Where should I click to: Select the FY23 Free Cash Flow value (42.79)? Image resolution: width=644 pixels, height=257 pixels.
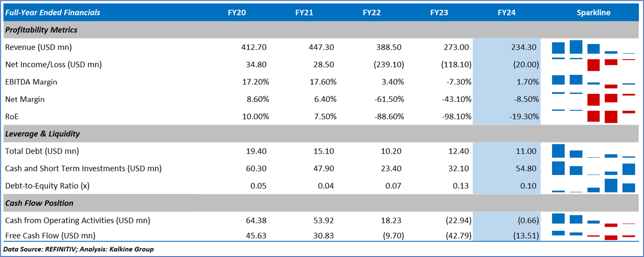point(455,235)
